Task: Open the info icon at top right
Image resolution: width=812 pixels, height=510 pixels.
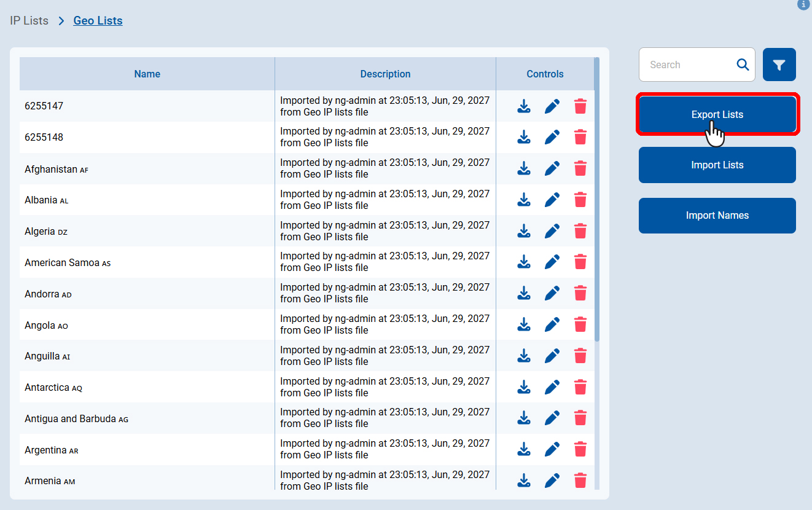Action: [803, 4]
